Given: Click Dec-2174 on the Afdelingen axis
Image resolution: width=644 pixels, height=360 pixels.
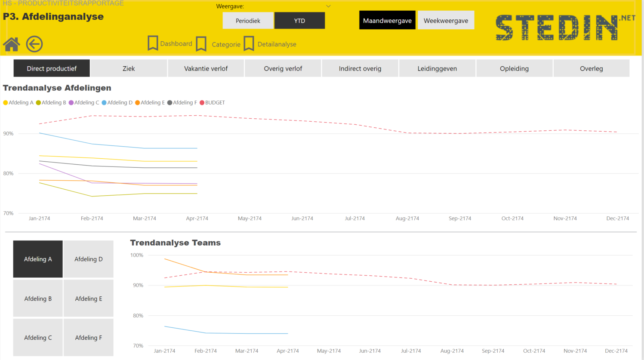Looking at the screenshot, I should pos(618,218).
